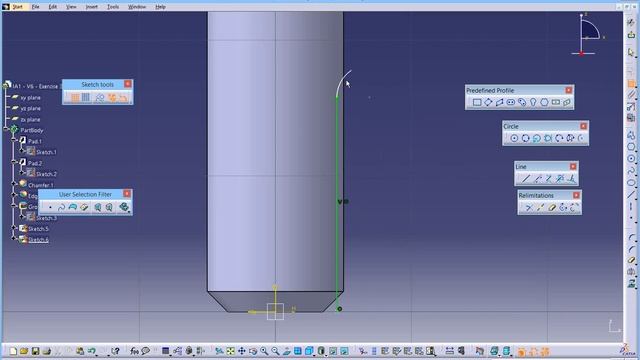Viewport: 640px width, 360px height.
Task: Click the Save icon in bottom toolbar
Action: (36, 351)
